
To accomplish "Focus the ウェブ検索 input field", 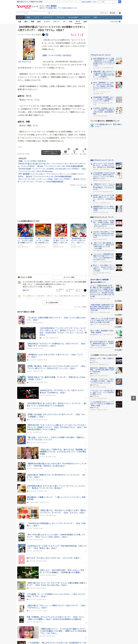I will point(108,2).
